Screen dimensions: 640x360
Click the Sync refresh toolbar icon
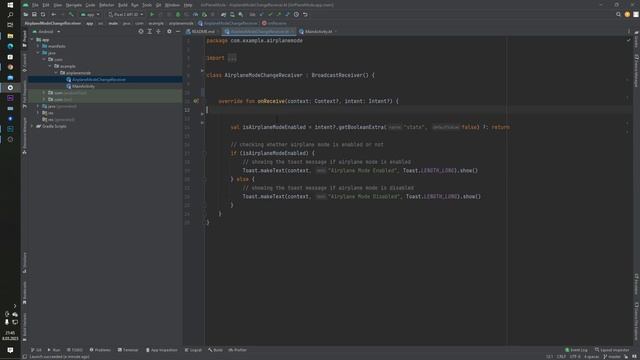tap(43, 14)
